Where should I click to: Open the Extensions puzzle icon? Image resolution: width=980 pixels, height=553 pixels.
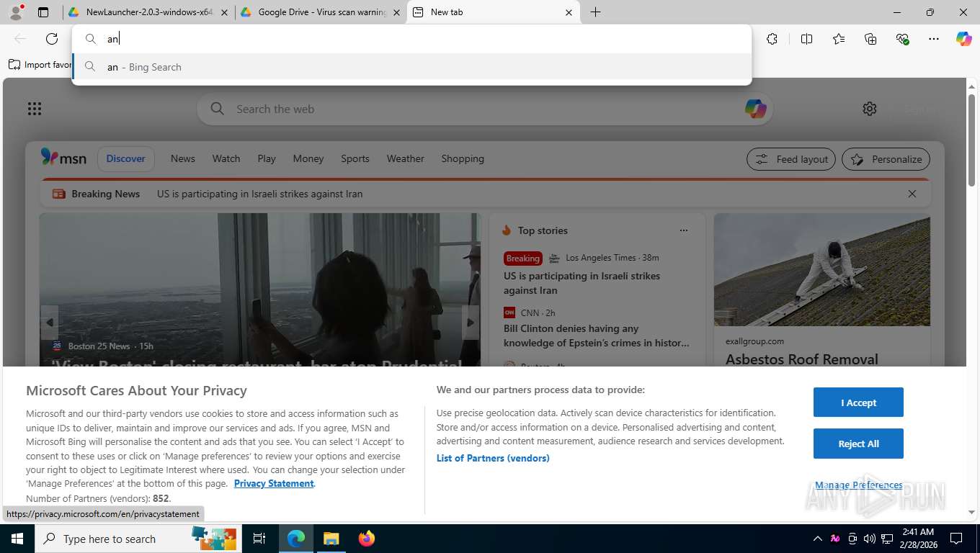point(772,39)
